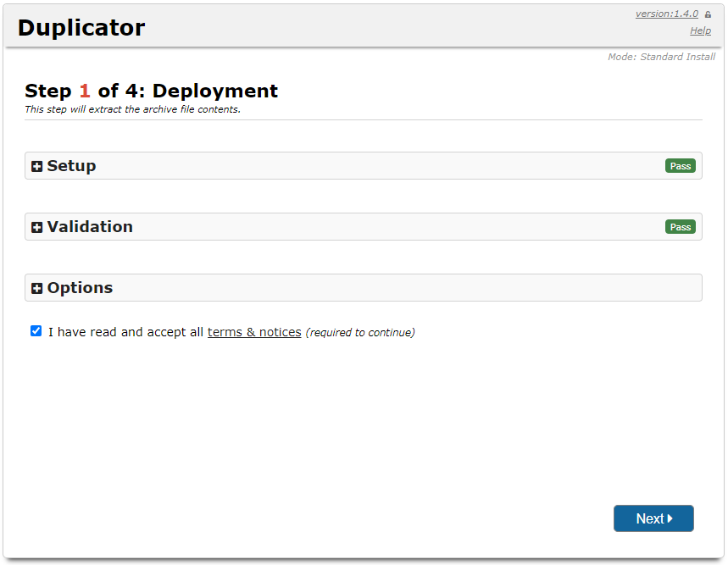Click the '(required to continue)' note
The image size is (728, 565).
[360, 333]
